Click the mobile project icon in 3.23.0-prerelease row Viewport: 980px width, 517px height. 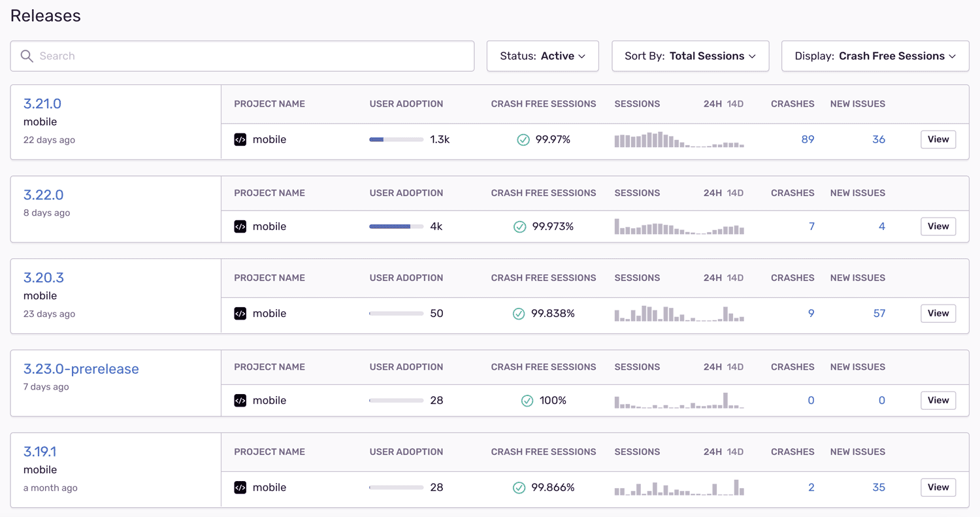[x=240, y=400]
